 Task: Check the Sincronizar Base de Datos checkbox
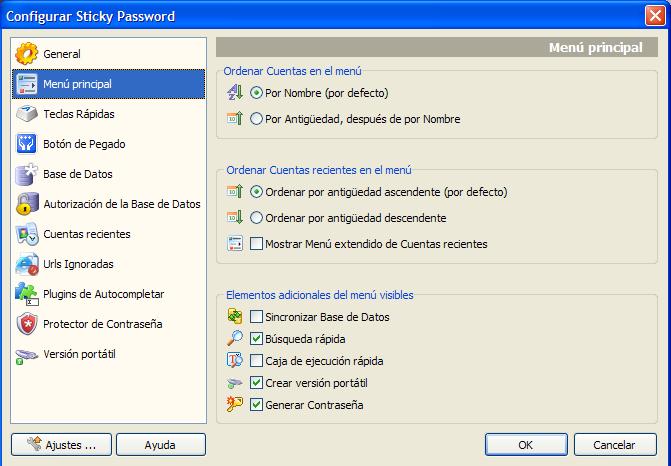pos(256,317)
